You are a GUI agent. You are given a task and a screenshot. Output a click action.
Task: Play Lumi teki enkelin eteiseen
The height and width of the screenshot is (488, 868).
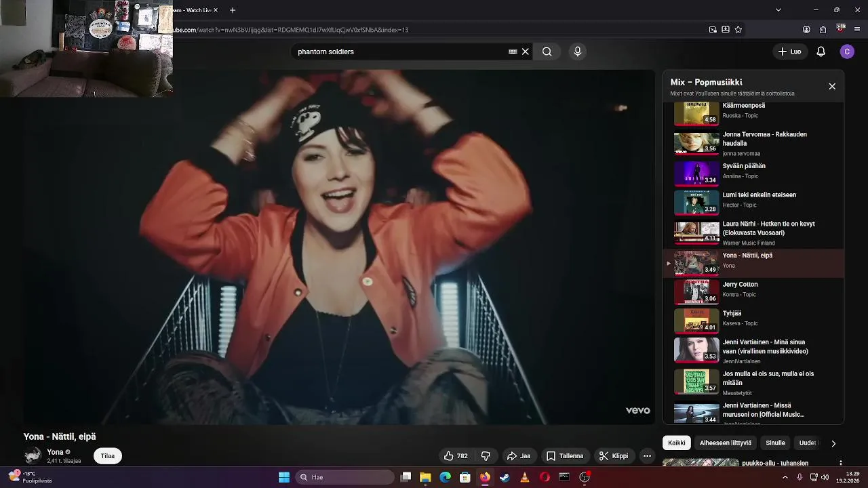[753, 202]
